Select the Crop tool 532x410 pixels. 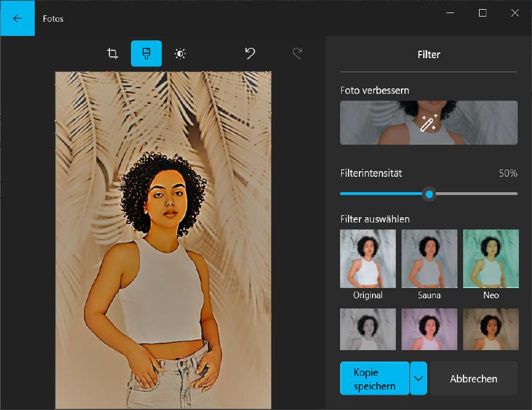[x=112, y=53]
